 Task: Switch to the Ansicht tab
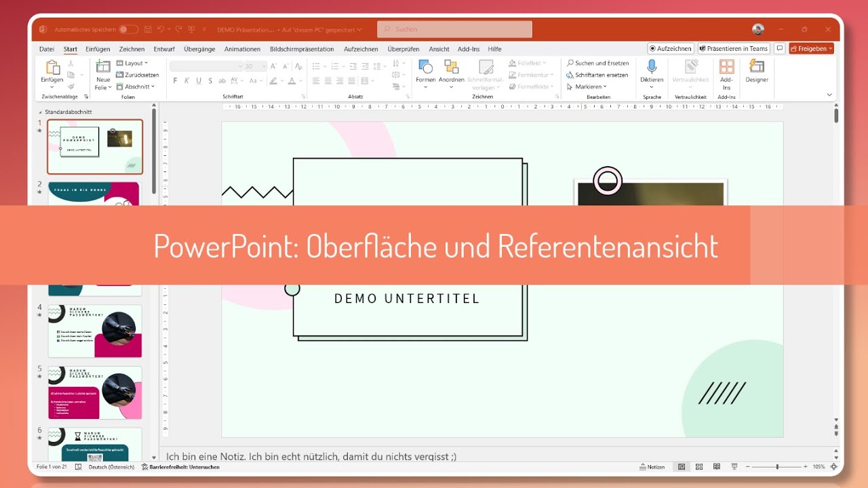pos(439,49)
